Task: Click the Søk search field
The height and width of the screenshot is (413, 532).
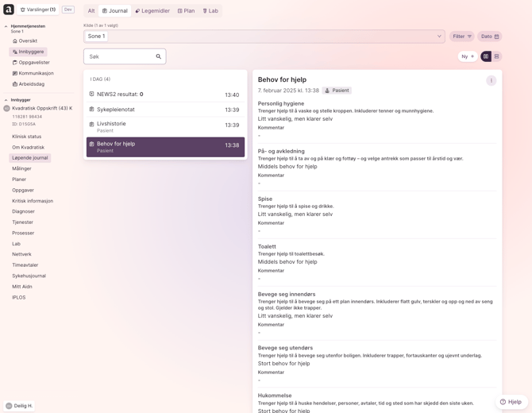Action: coord(119,56)
